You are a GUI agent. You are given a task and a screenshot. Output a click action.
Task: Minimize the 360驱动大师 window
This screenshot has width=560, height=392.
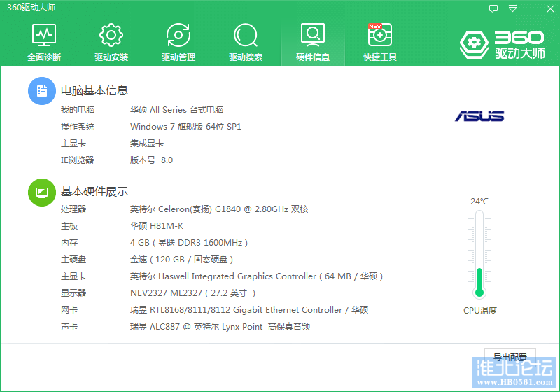(x=531, y=10)
